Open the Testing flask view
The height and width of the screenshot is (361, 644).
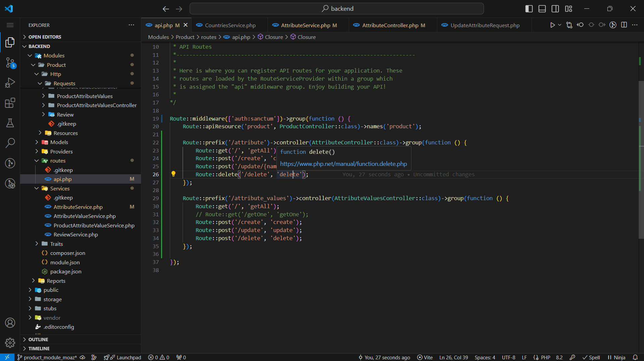coord(10,123)
